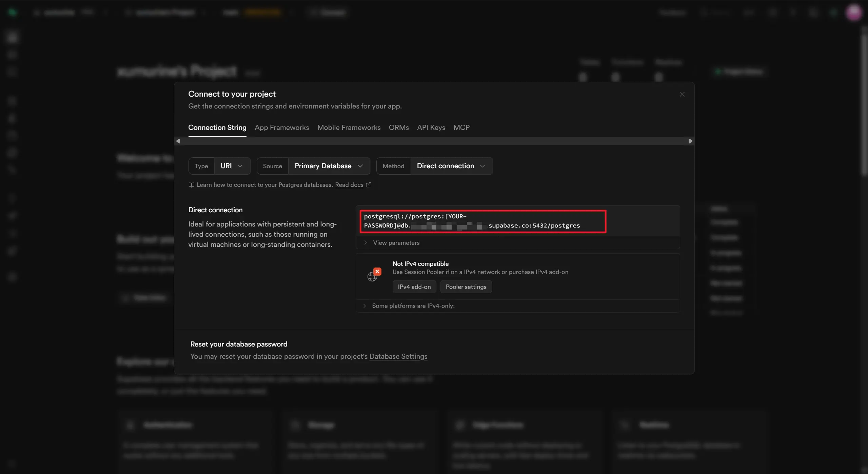Click the external link icon beside Read docs
The height and width of the screenshot is (474, 868).
369,185
